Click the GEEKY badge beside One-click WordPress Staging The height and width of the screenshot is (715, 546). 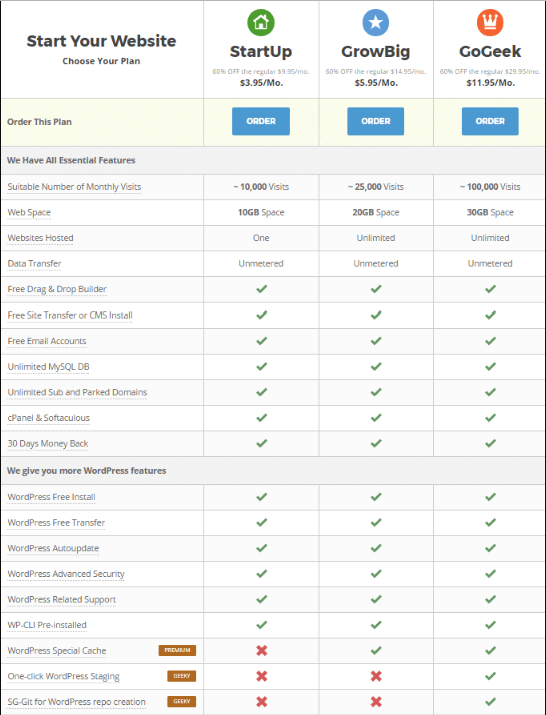point(182,676)
